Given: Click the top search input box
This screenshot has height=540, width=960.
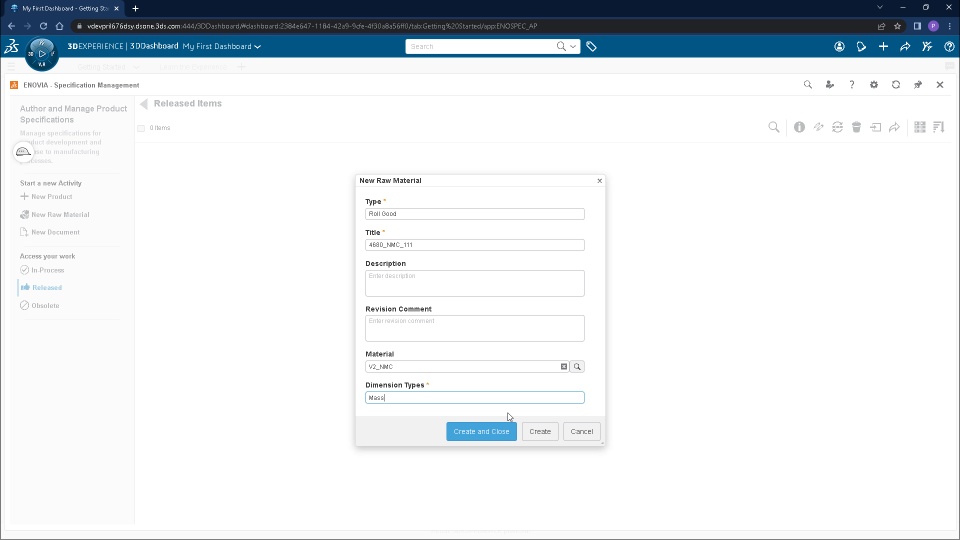Looking at the screenshot, I should [x=481, y=47].
